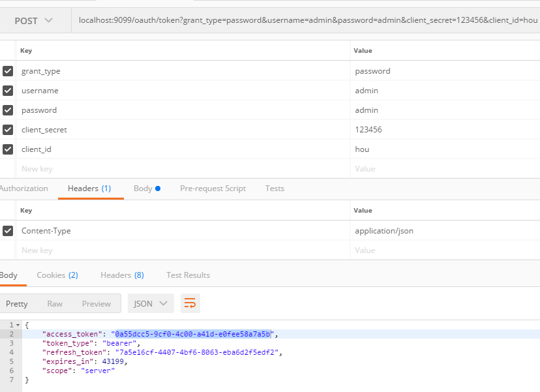The width and height of the screenshot is (540, 392).
Task: Disable the Content-Type header
Action: click(x=7, y=230)
